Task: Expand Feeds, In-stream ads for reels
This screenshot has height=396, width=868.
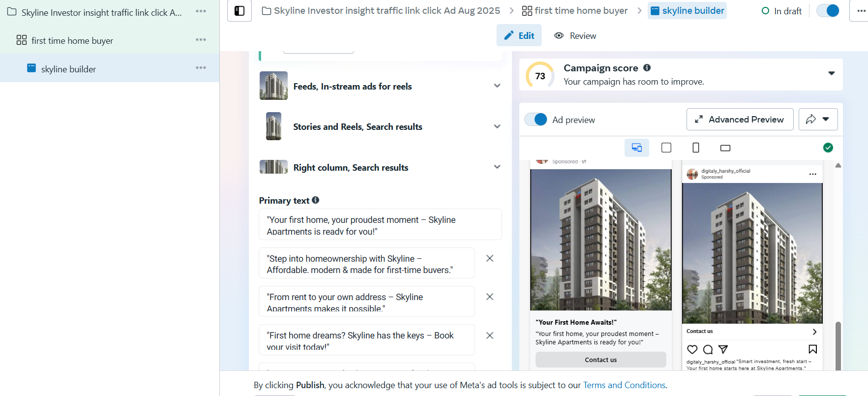Action: point(497,86)
